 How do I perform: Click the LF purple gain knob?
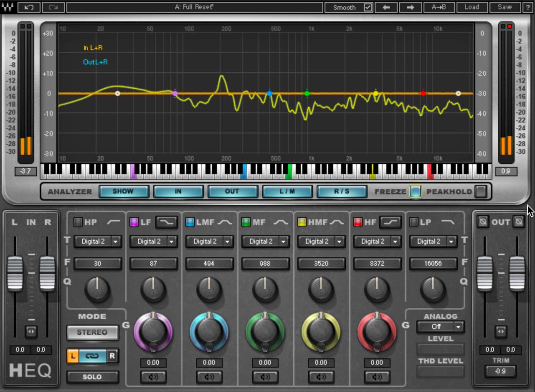[x=153, y=332]
